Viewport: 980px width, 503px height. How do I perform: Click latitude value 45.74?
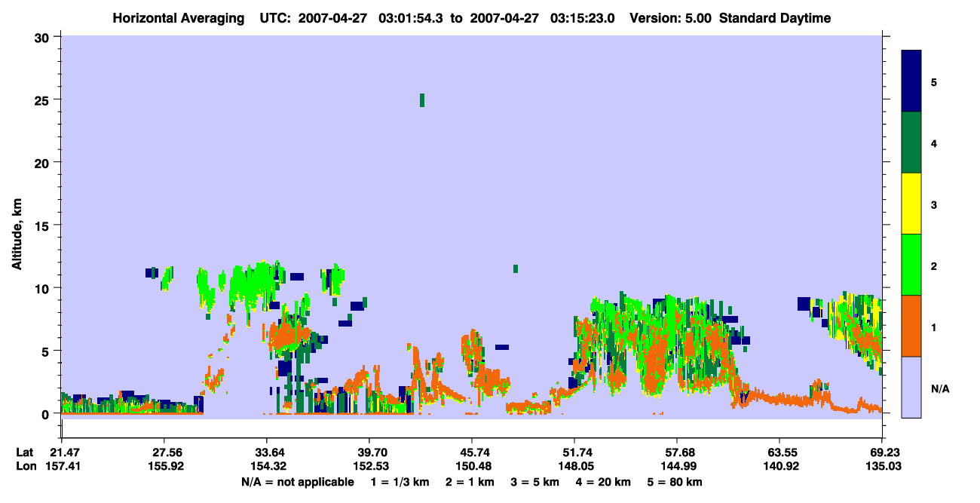(x=472, y=452)
